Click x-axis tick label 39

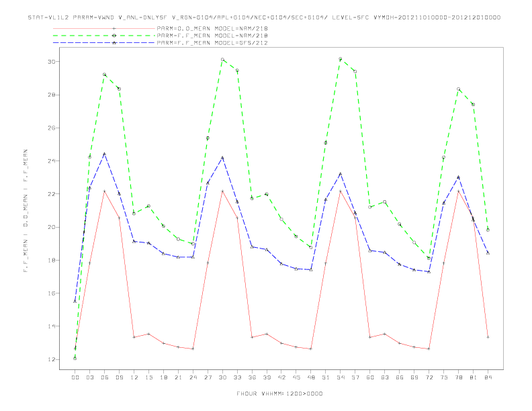tap(267, 377)
